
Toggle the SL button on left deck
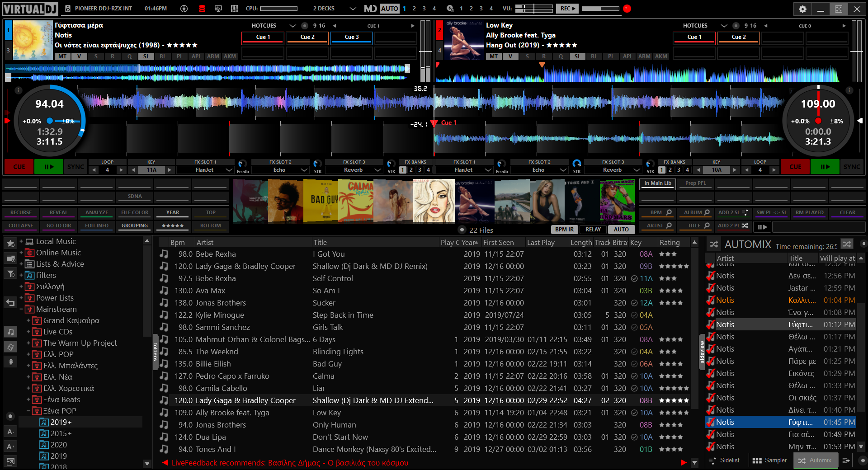click(x=146, y=56)
